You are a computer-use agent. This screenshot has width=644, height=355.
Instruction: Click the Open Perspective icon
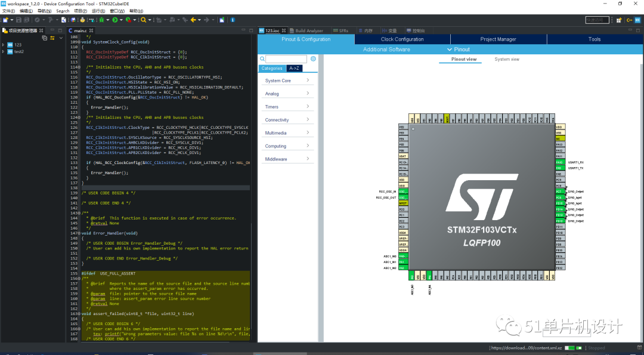[619, 20]
